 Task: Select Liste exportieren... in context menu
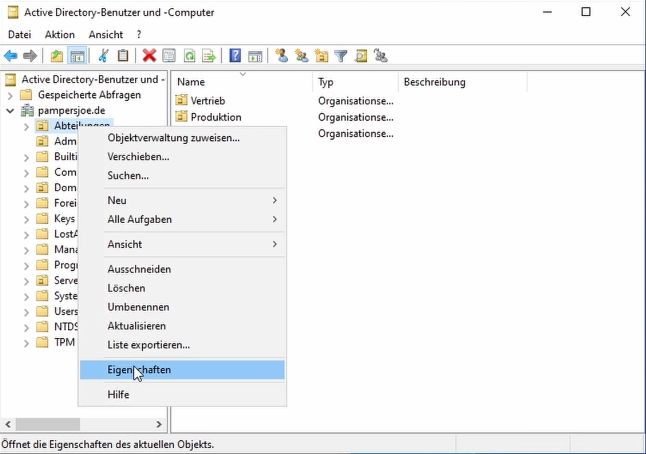coord(182,345)
